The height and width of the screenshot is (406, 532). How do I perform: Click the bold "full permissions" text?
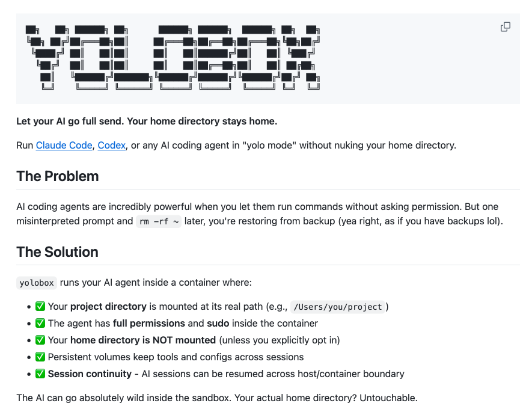point(147,324)
